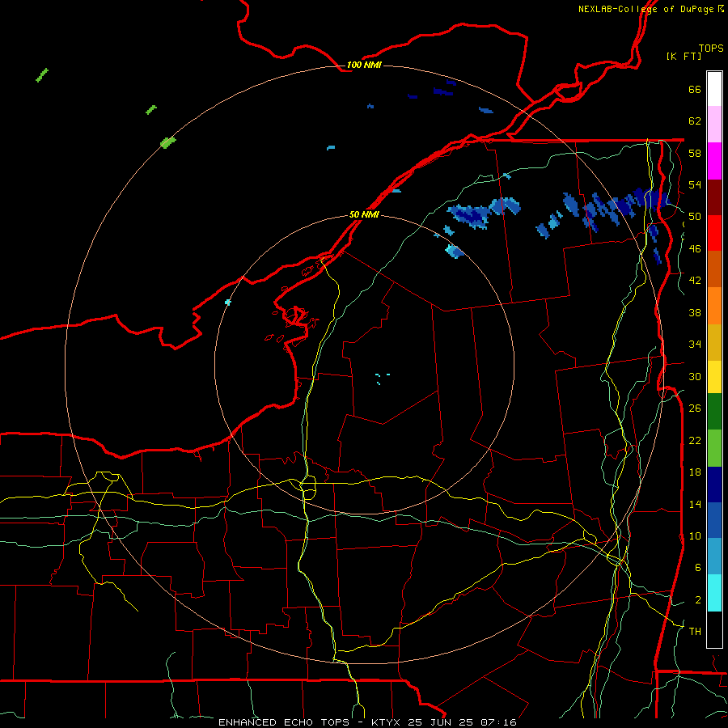Click the legend value "66"
Viewport: 728px width, 728px height.
click(x=695, y=89)
